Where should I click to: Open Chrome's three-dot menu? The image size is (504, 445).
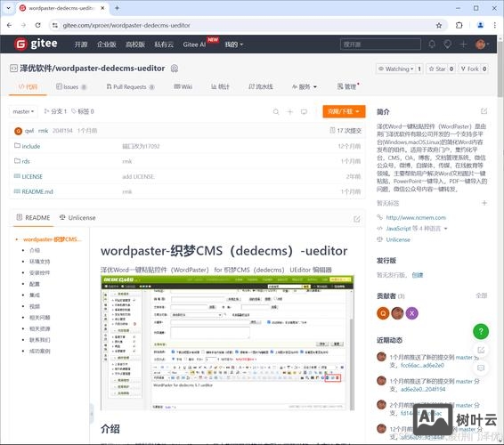(495, 26)
